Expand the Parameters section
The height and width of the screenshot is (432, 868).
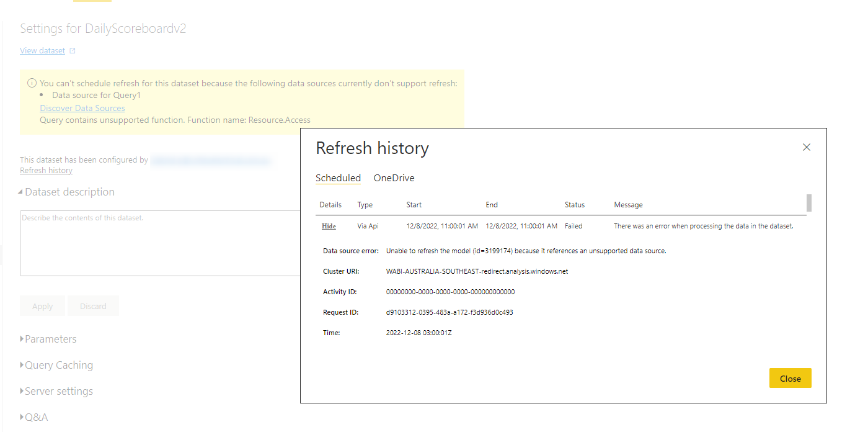click(48, 339)
